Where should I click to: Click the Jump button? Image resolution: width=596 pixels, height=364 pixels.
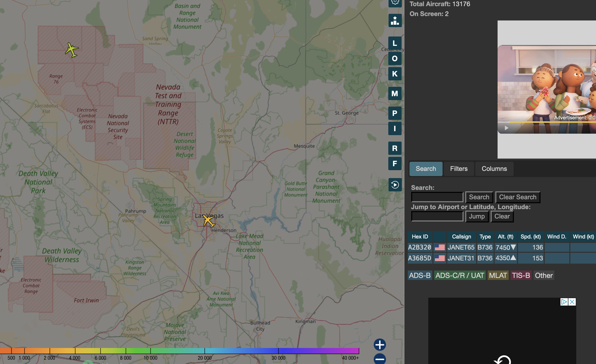pyautogui.click(x=477, y=216)
